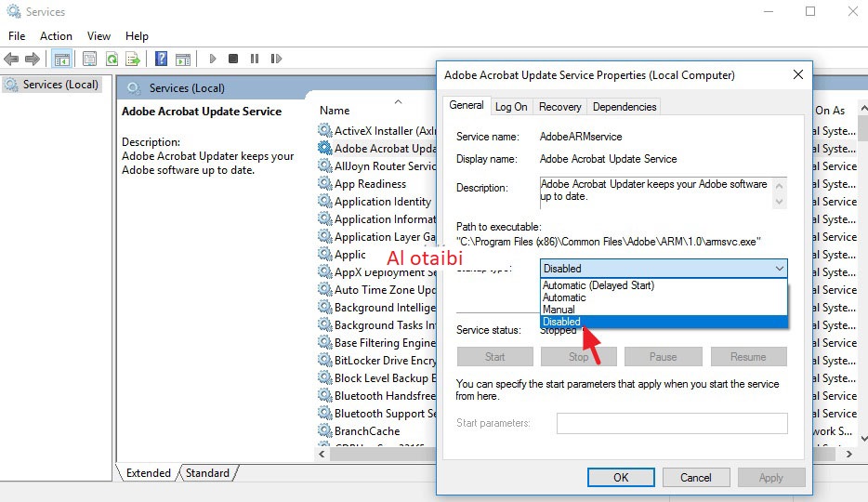Click Cancel in the properties dialog
The height and width of the screenshot is (502, 868).
(x=696, y=478)
